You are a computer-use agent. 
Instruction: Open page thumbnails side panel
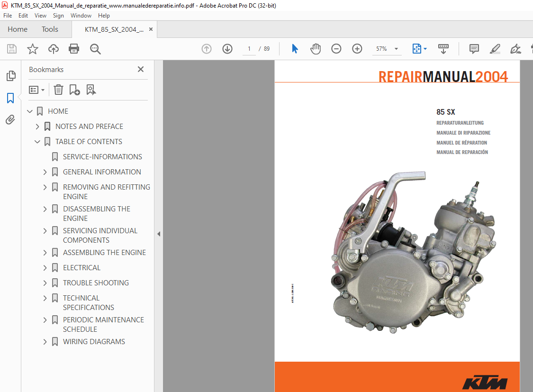tap(11, 76)
